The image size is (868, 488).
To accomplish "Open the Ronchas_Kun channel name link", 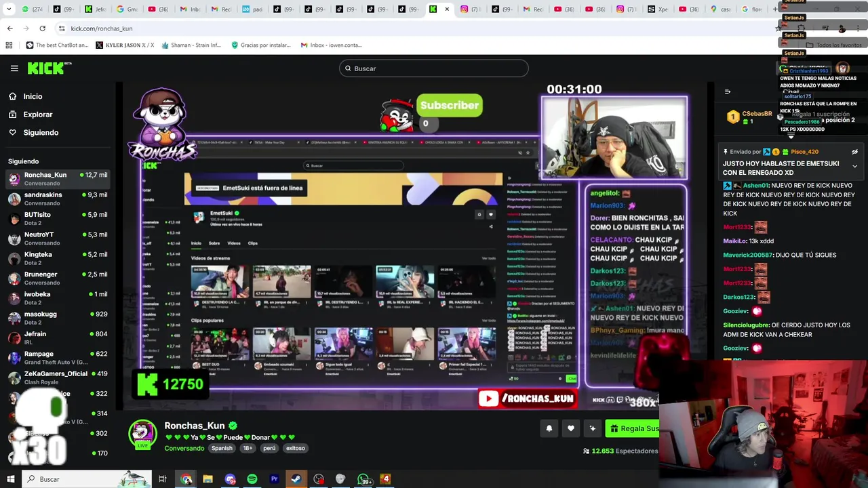I will coord(195,426).
